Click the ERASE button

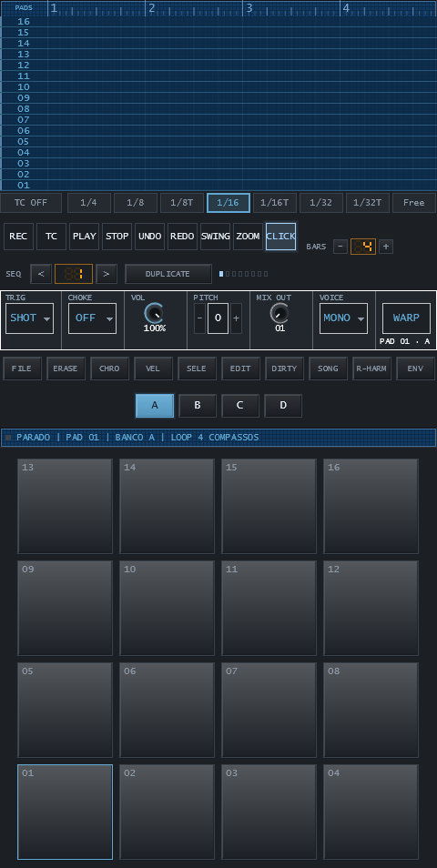(x=66, y=368)
